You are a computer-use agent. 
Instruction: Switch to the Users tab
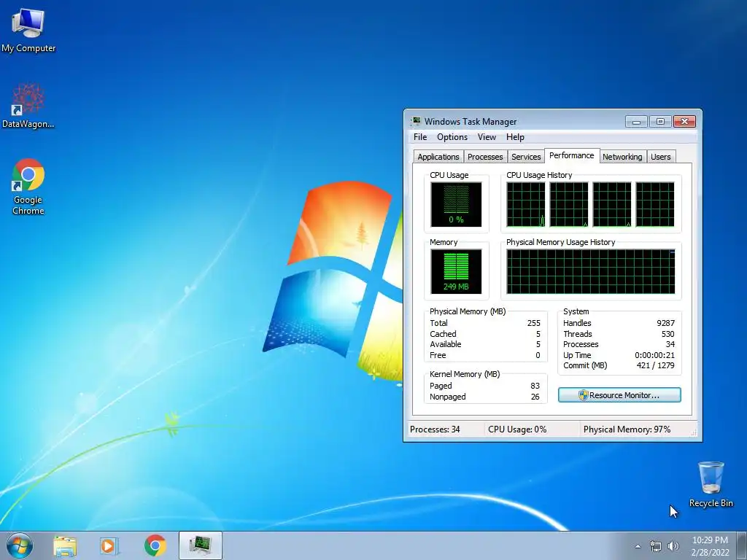660,157
